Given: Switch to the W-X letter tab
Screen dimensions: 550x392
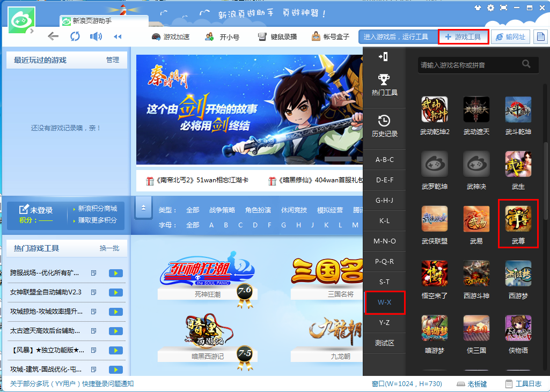Looking at the screenshot, I should (384, 302).
